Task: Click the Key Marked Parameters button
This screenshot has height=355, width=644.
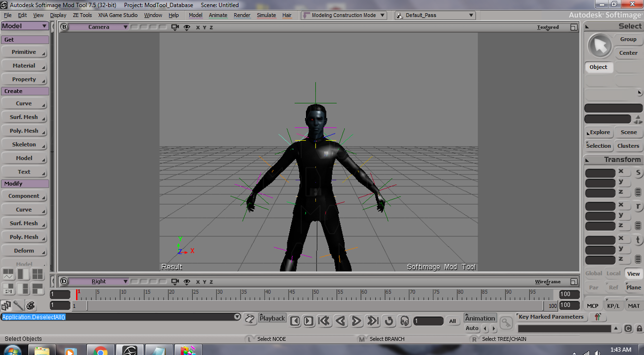Action: (551, 317)
